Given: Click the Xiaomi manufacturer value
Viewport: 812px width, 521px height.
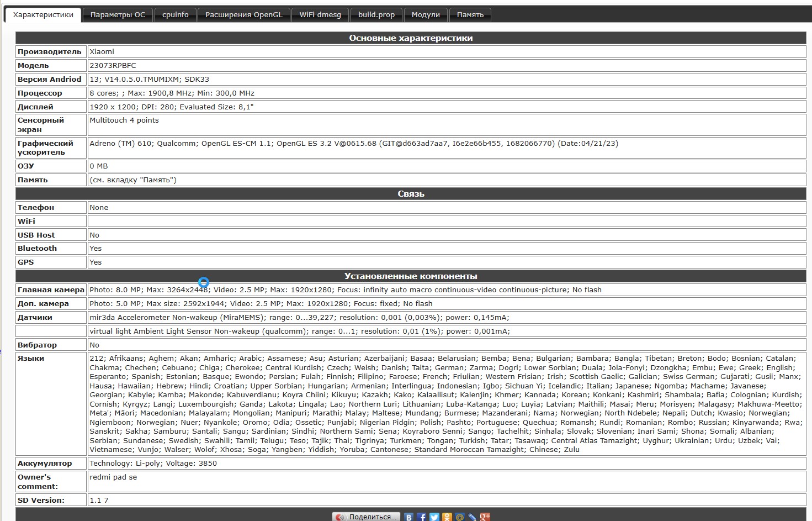Looking at the screenshot, I should (x=102, y=51).
